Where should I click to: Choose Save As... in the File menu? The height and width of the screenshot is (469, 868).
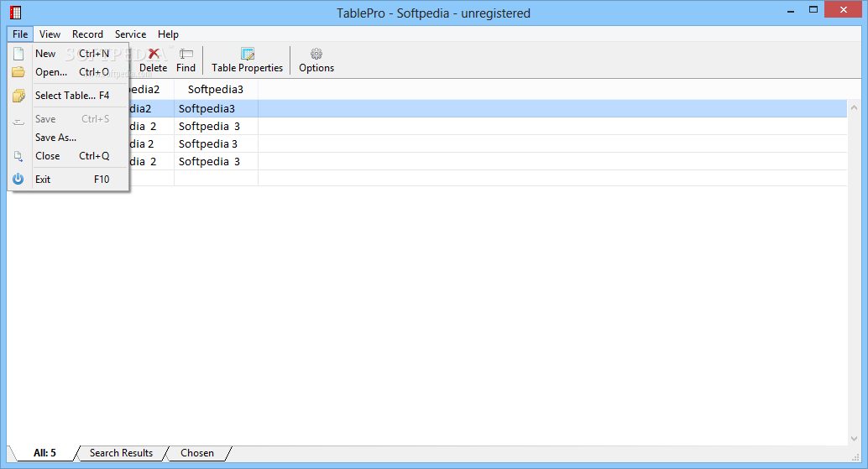pos(69,137)
